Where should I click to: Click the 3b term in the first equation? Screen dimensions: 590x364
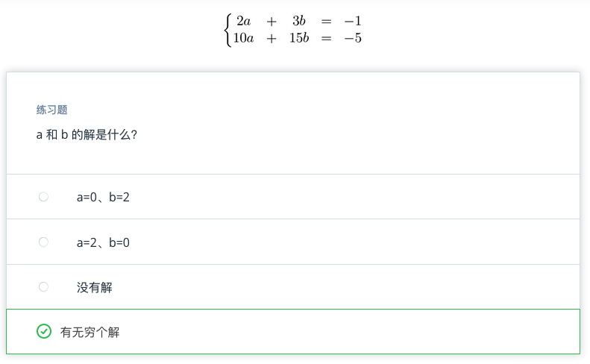click(299, 21)
